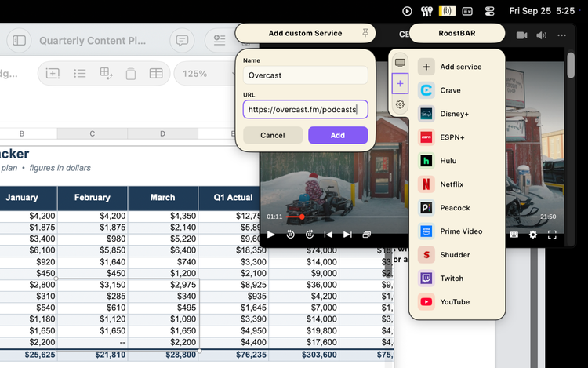Enter fullscreen video mode
This screenshot has height=368, width=588.
pos(552,235)
